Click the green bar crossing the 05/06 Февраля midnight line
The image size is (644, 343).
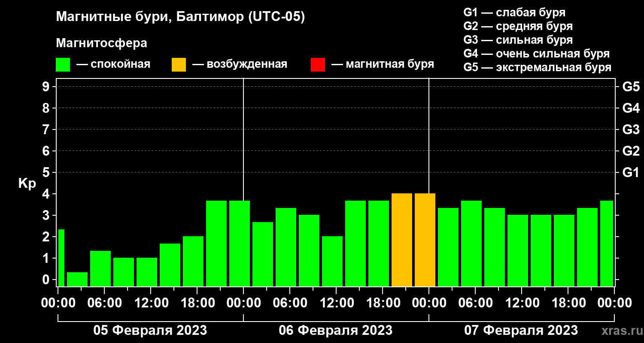[240, 244]
